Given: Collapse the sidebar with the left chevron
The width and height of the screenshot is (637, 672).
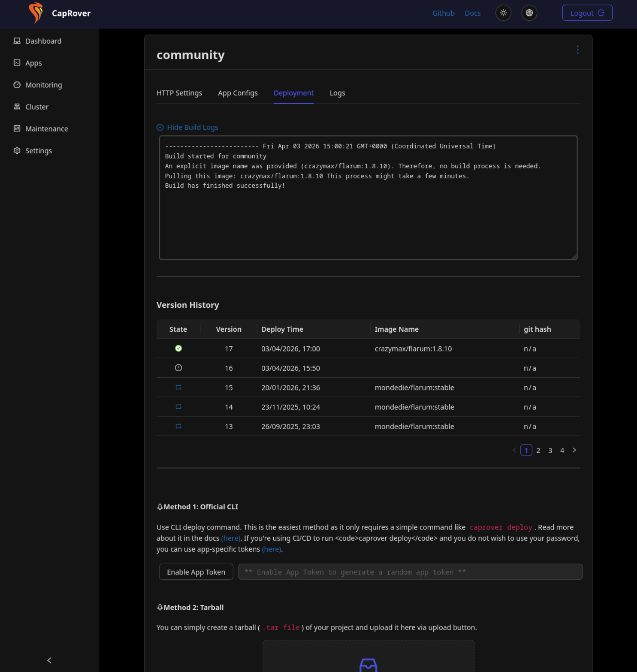Looking at the screenshot, I should [49, 660].
